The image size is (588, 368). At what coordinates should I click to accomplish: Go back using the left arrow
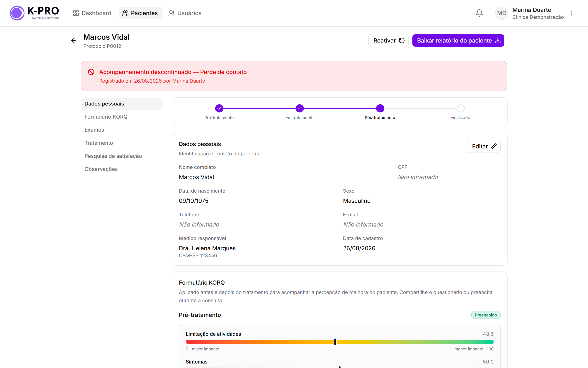[73, 40]
